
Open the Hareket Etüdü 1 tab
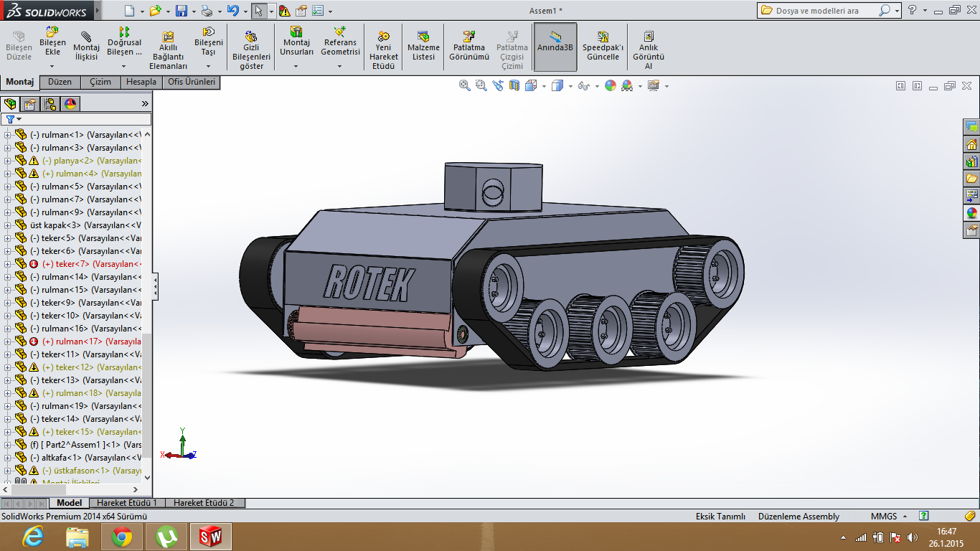click(127, 503)
